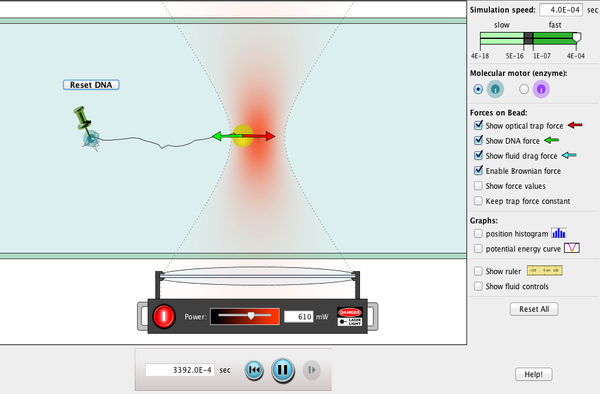
Task: Rewind simulation to start
Action: (x=254, y=370)
